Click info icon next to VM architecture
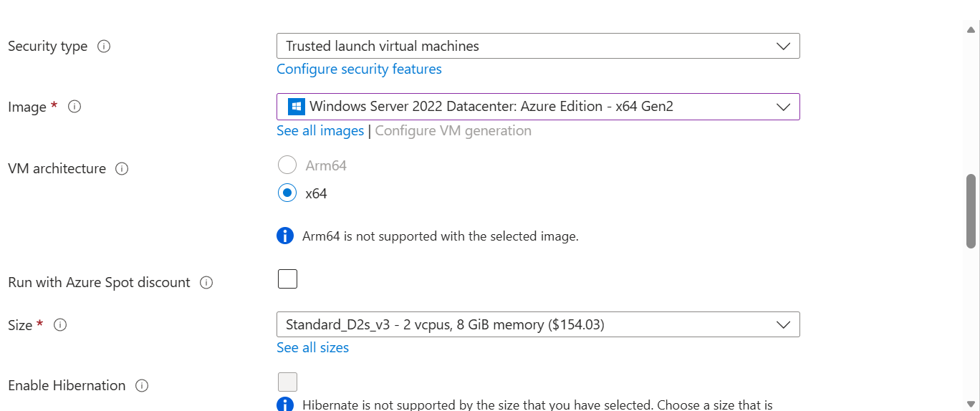This screenshot has height=411, width=980. tap(122, 169)
